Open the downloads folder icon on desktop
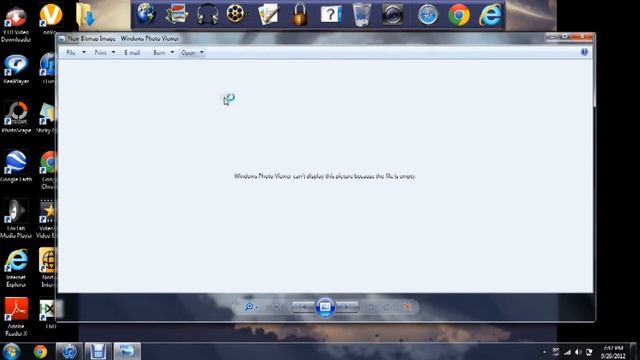 tap(85, 16)
